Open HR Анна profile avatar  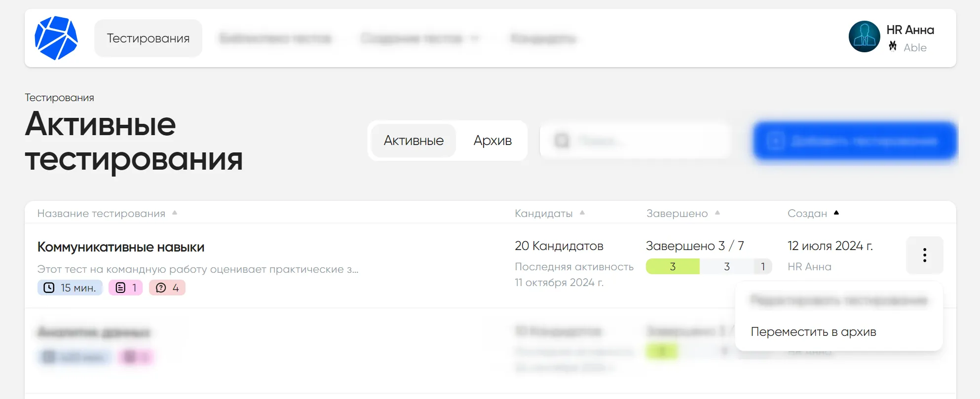(864, 36)
